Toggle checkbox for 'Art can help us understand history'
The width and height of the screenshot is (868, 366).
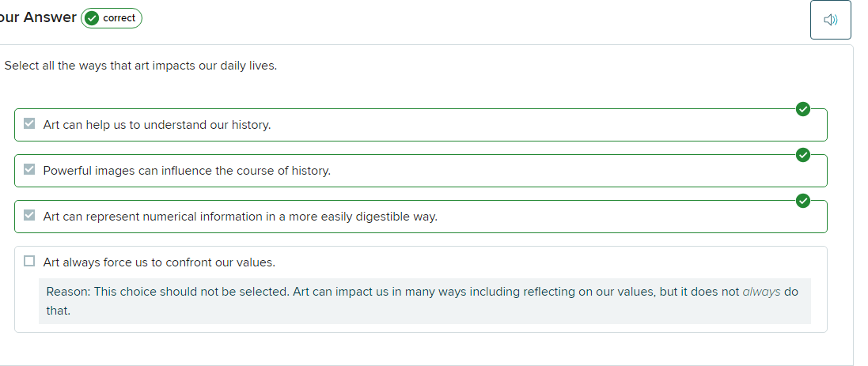tap(30, 124)
